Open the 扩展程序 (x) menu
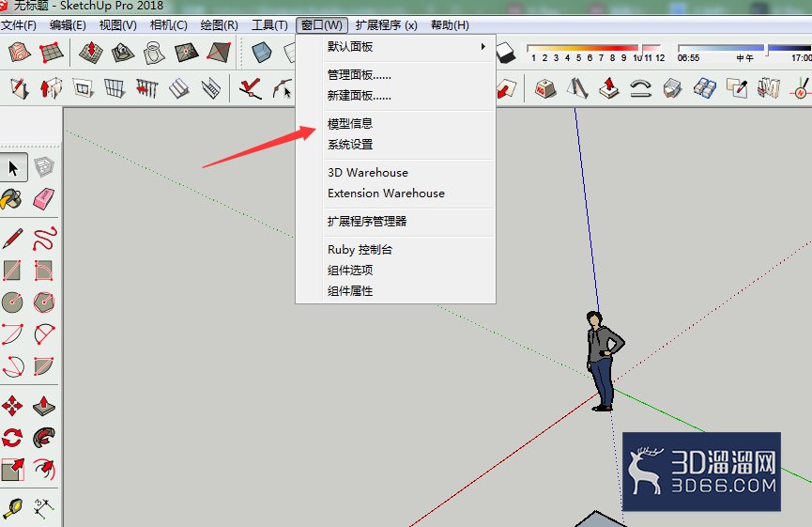Screen dimensions: 812x527 pos(387,24)
